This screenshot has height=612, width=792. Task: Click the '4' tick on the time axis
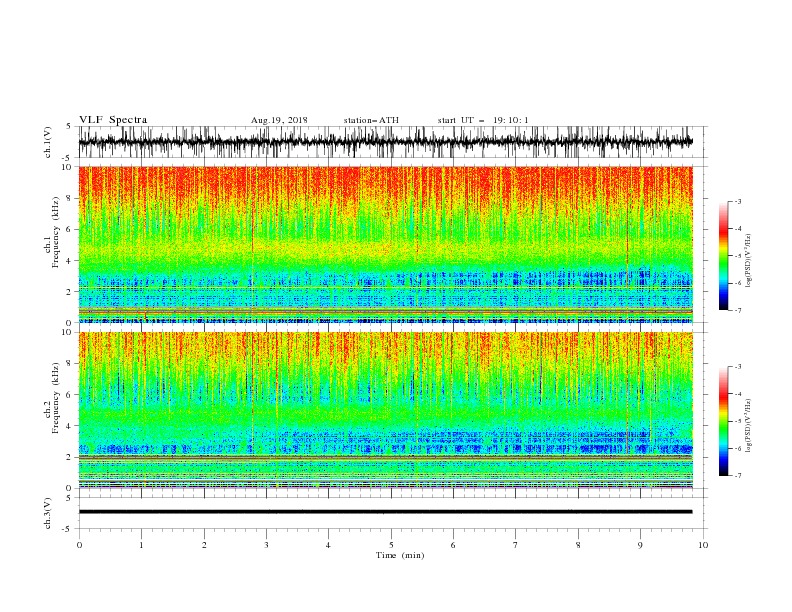click(328, 545)
